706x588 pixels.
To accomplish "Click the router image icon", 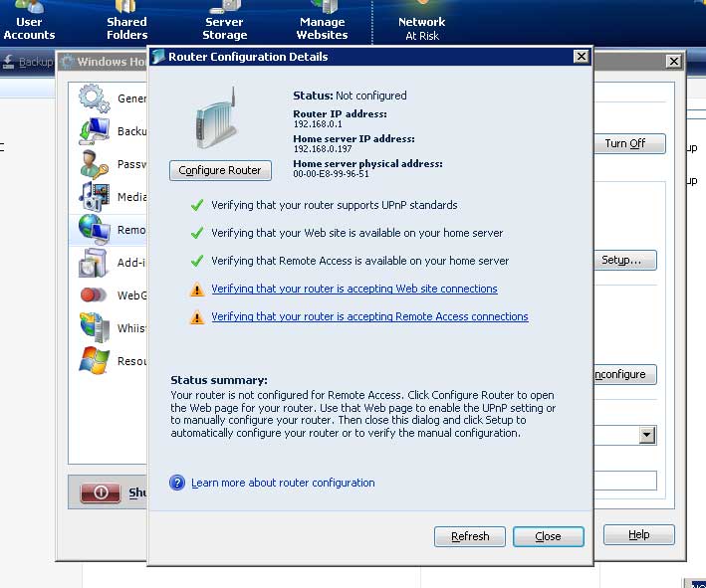I will [216, 118].
